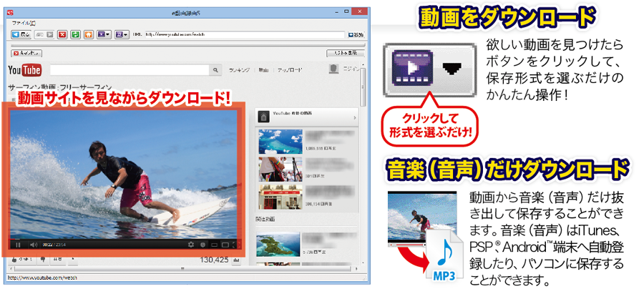Pause the surfing video playback
644x294 pixels.
click(x=17, y=245)
